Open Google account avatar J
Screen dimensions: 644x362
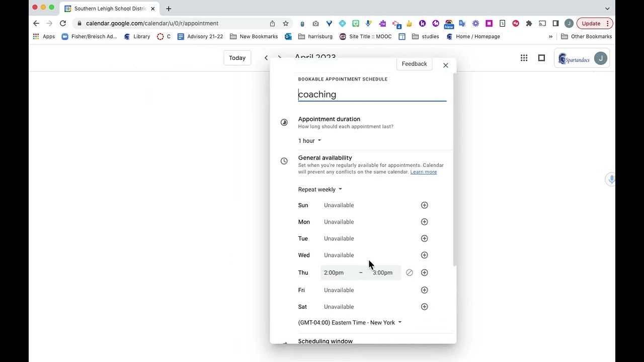pos(600,58)
